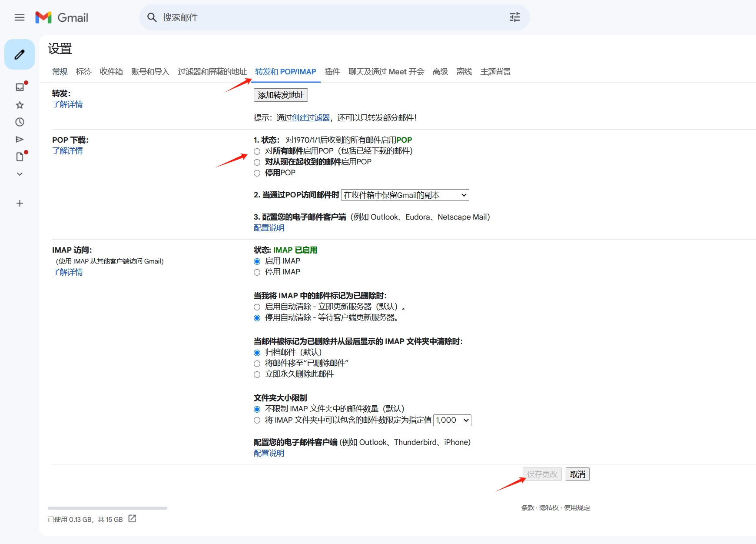Image resolution: width=756 pixels, height=544 pixels.
Task: Click the search magnifier icon
Action: point(152,17)
